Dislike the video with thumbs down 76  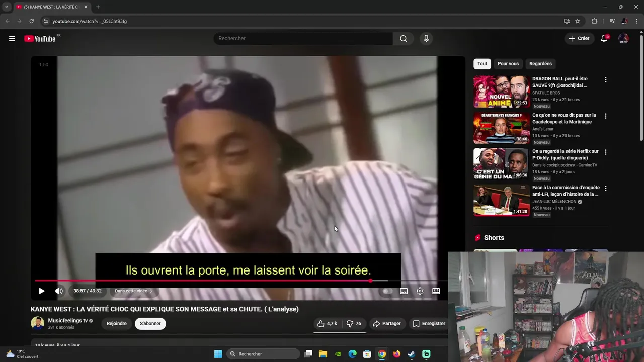pyautogui.click(x=354, y=324)
